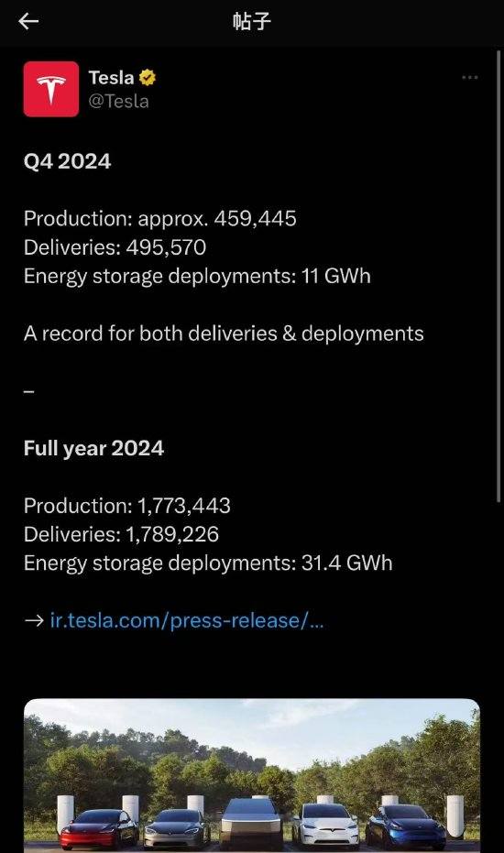Select the Deliveries 1,789,226 line
This screenshot has height=853, width=504.
121,534
